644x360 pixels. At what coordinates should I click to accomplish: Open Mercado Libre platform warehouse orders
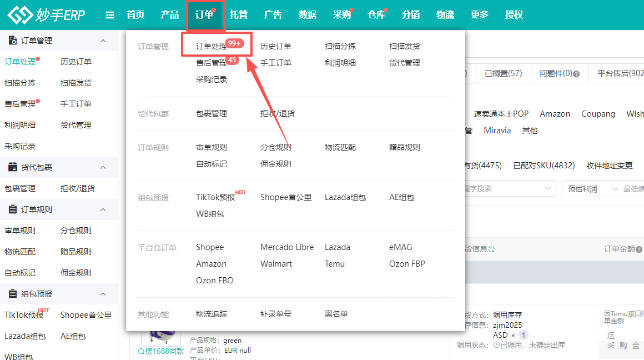(x=286, y=247)
